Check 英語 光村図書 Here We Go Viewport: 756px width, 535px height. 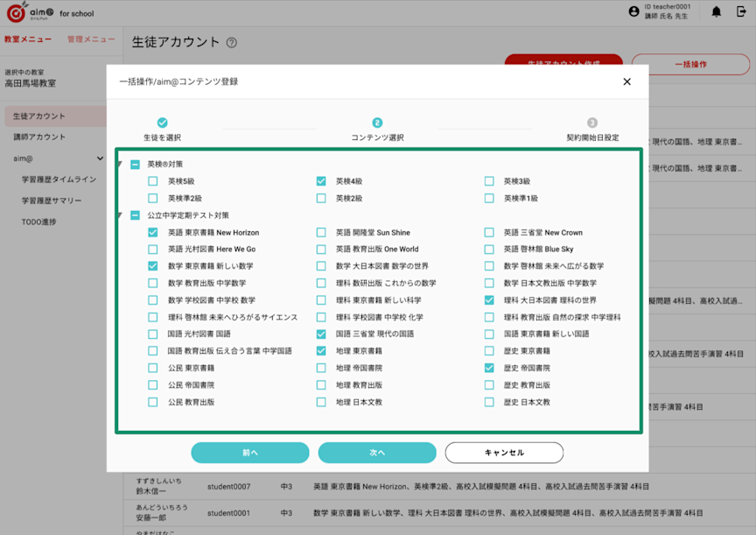[153, 250]
